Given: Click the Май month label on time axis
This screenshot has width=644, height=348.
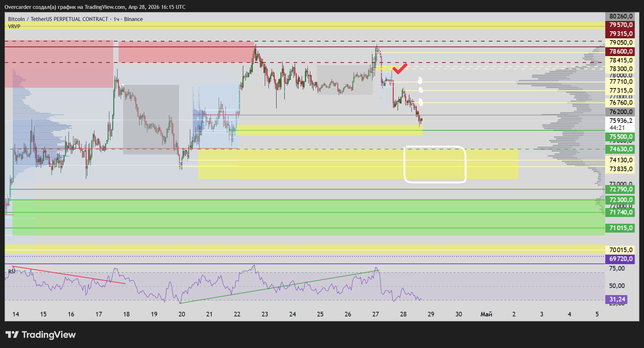Looking at the screenshot, I should (486, 314).
